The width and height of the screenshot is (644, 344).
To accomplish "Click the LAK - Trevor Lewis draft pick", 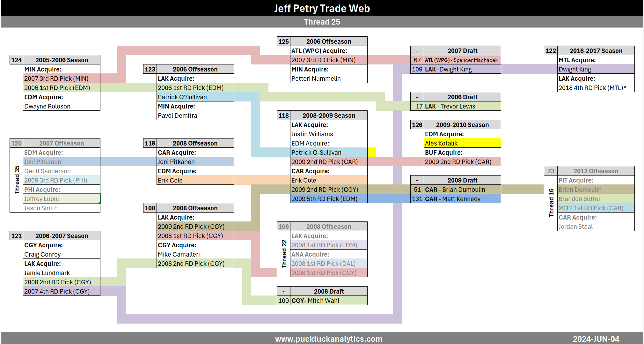I will [462, 106].
